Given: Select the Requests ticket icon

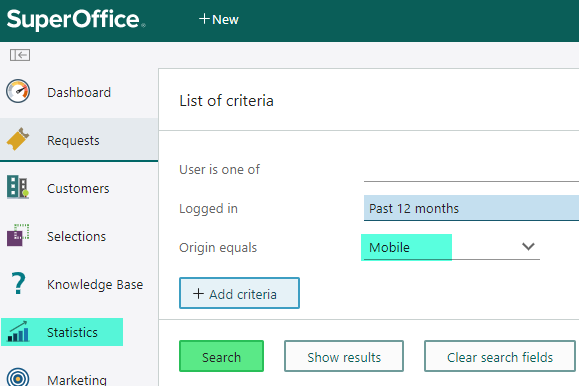Looking at the screenshot, I should (x=17, y=139).
